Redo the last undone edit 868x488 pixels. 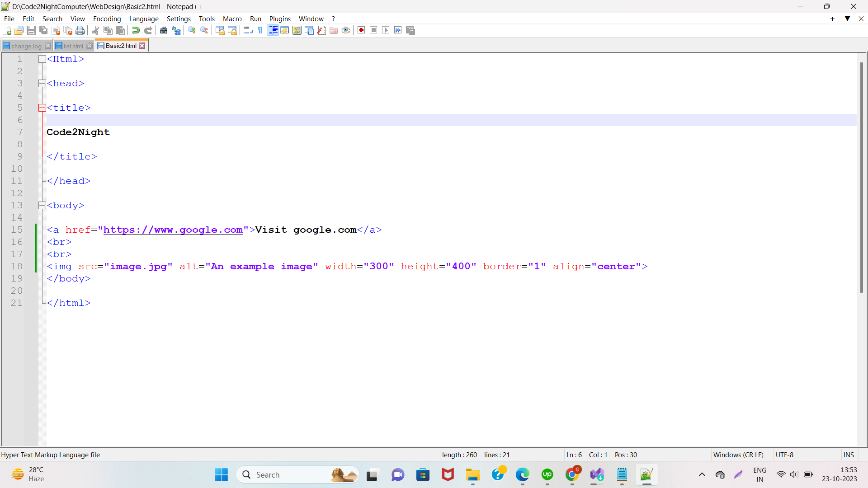pyautogui.click(x=148, y=30)
